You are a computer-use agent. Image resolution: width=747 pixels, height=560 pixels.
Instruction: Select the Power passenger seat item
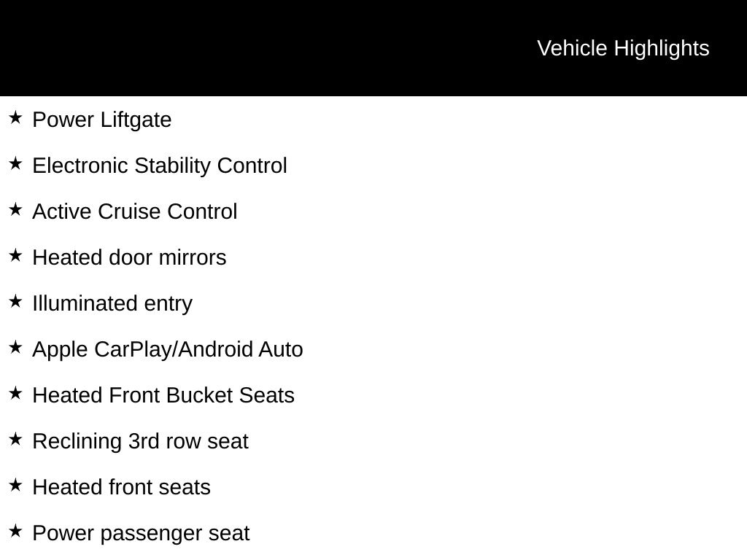[141, 533]
